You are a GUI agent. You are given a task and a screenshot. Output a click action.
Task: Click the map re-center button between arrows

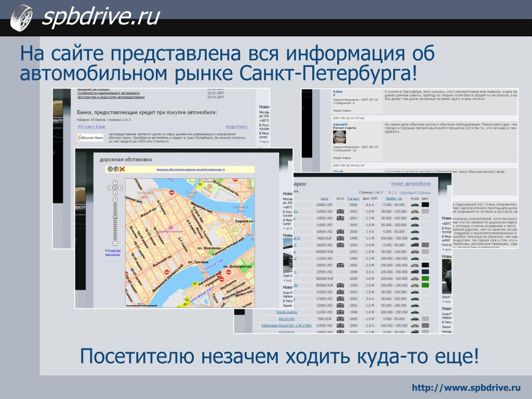tap(115, 188)
